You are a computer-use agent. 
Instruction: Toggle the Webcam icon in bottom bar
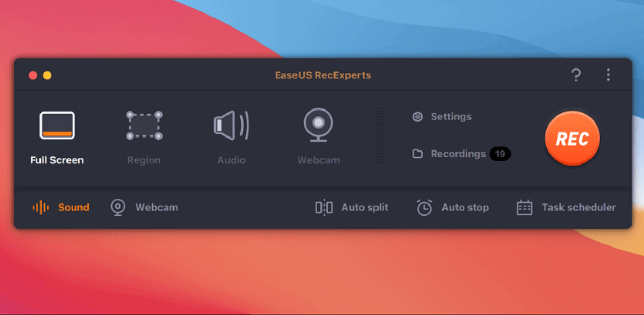(118, 208)
